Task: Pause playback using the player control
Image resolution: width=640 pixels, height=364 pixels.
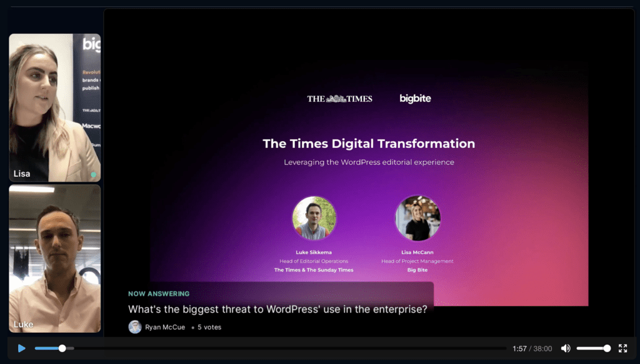Action: [21, 348]
